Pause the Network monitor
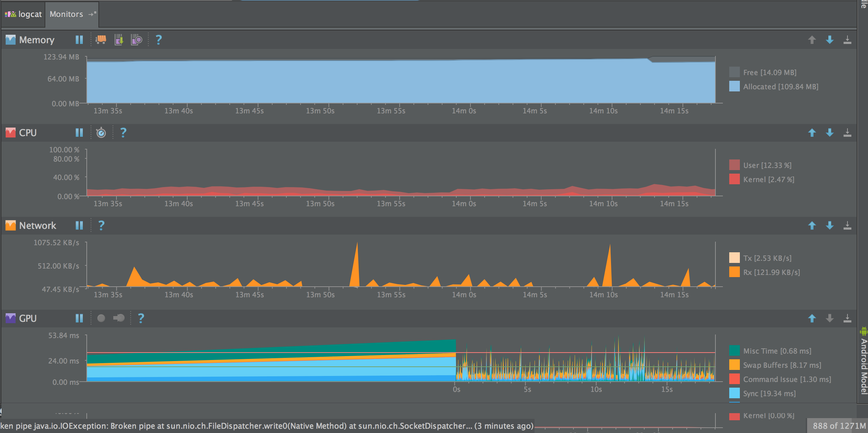Viewport: 868px width, 433px height. (x=79, y=225)
